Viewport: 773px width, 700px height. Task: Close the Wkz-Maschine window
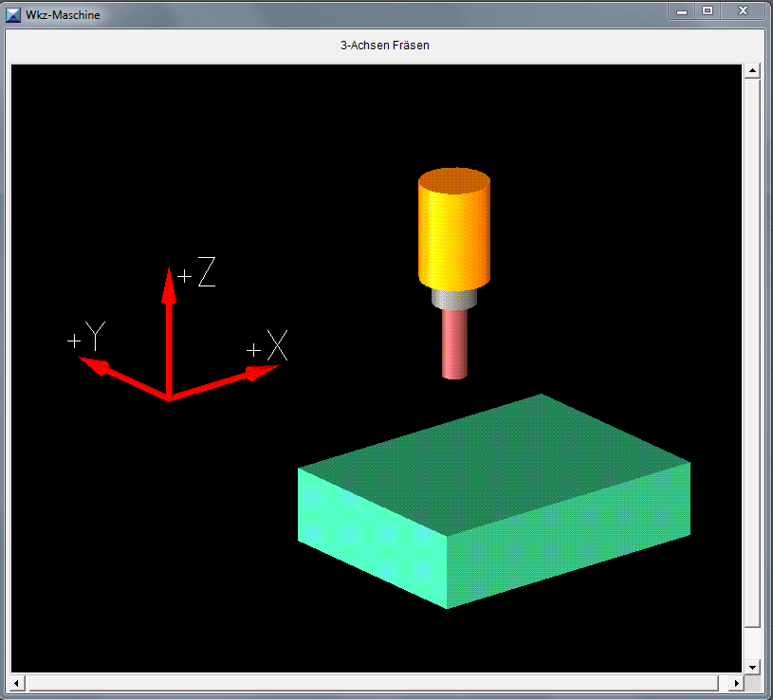pos(743,10)
